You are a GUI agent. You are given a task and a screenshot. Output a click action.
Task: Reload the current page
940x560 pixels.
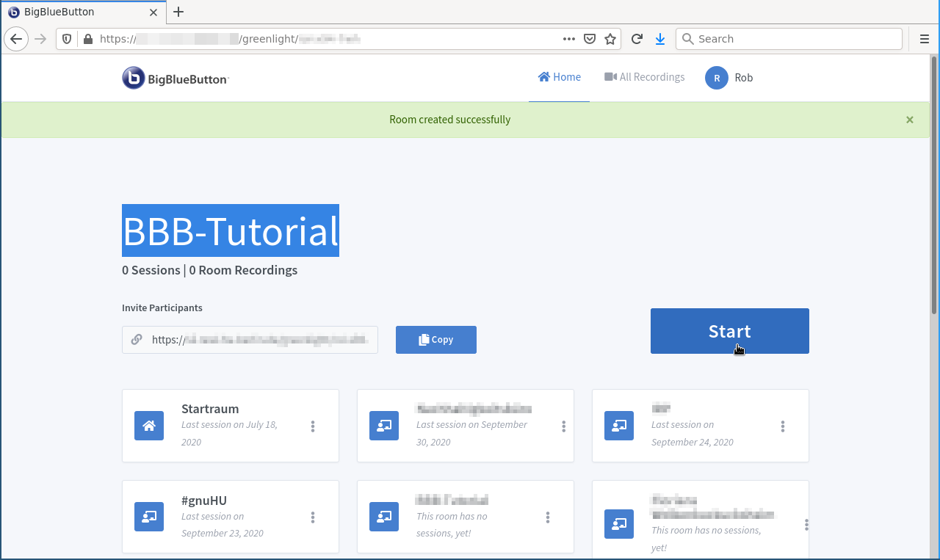coord(637,39)
